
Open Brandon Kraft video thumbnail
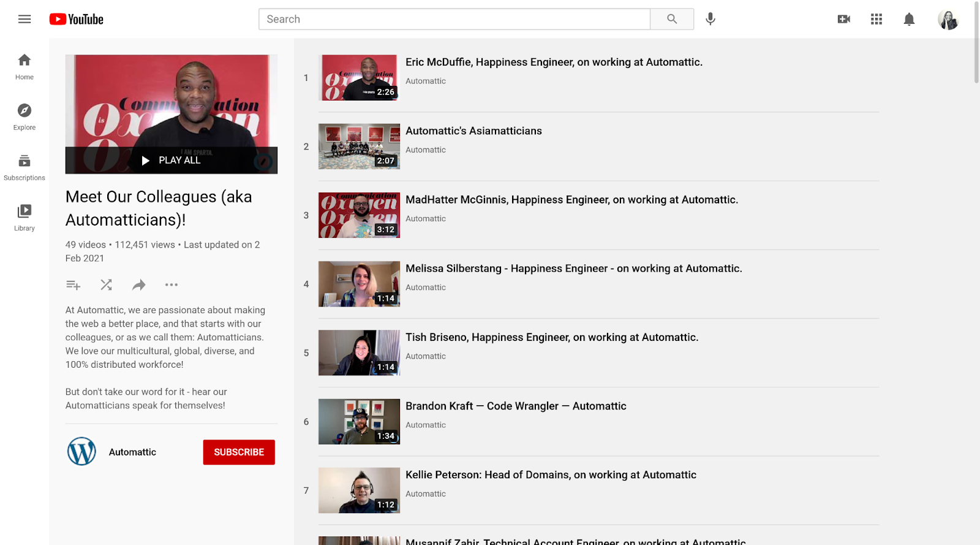pyautogui.click(x=359, y=422)
